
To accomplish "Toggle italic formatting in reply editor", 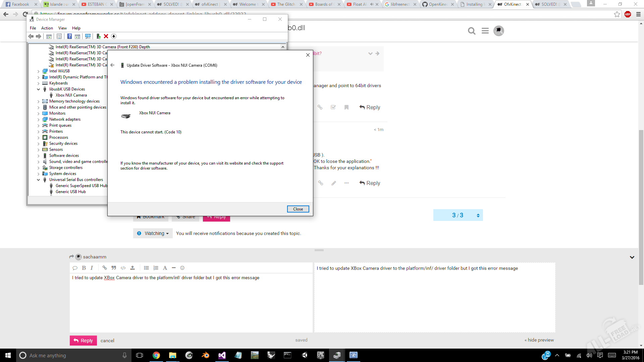I will pos(92,268).
